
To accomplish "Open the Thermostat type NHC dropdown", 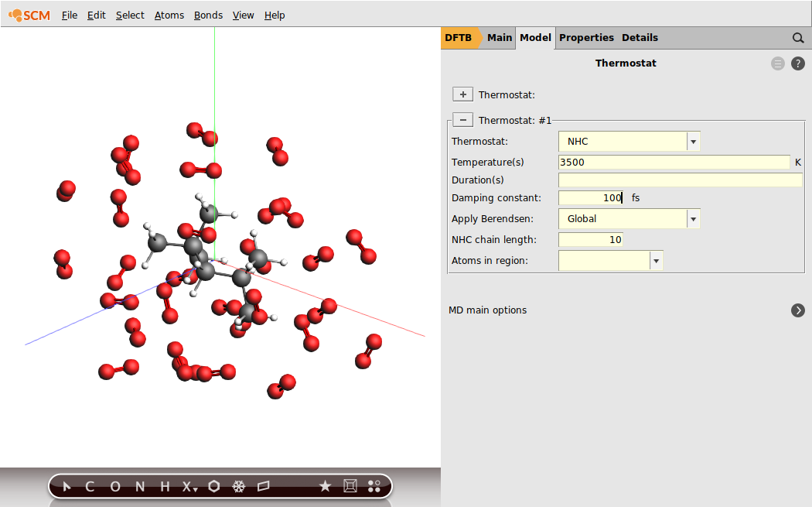I will (x=629, y=142).
